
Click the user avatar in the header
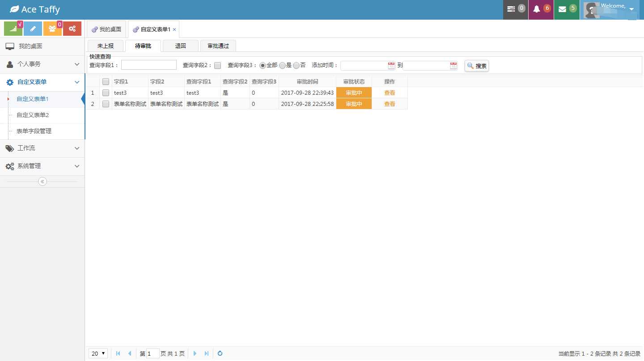tap(592, 10)
